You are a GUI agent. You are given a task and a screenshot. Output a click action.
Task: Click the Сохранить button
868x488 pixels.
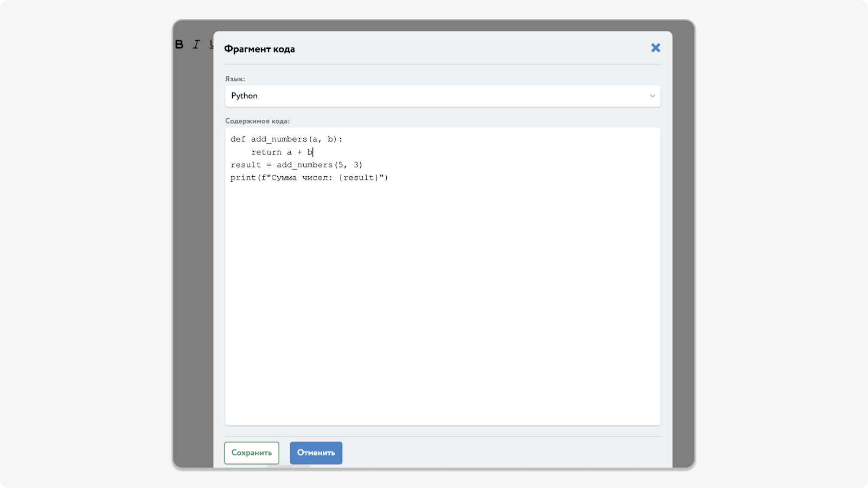[252, 453]
